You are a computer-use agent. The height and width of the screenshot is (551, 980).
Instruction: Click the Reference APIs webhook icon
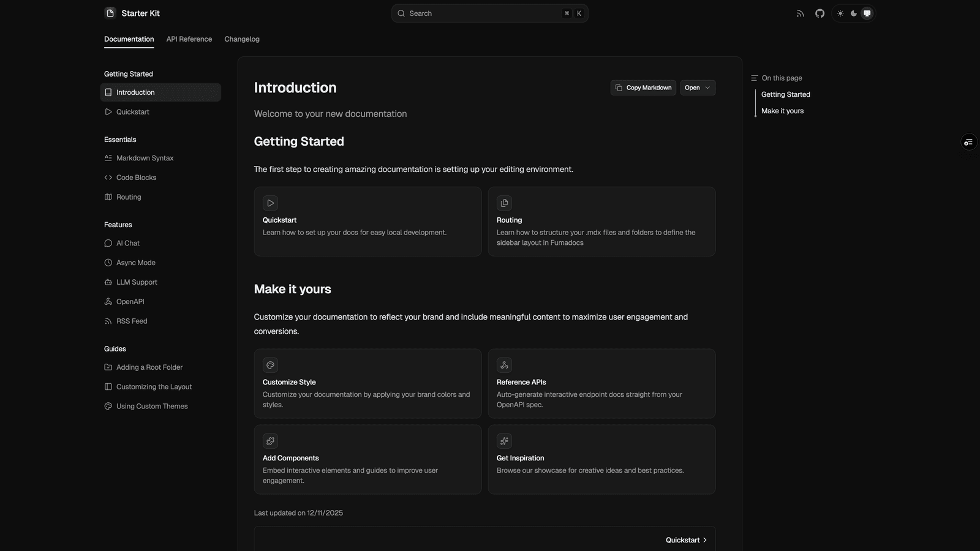coord(504,365)
